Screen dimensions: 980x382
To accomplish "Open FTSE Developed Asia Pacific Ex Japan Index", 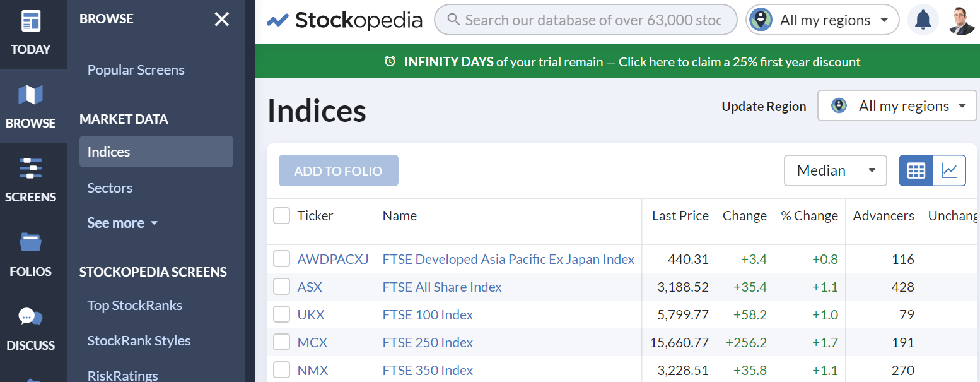I will (x=508, y=259).
